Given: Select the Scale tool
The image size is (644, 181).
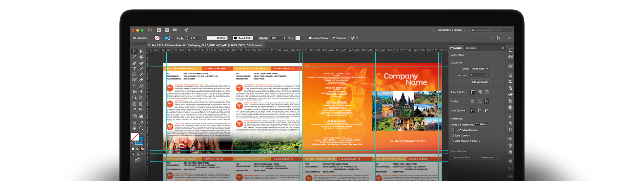Looking at the screenshot, I should pos(141,86).
